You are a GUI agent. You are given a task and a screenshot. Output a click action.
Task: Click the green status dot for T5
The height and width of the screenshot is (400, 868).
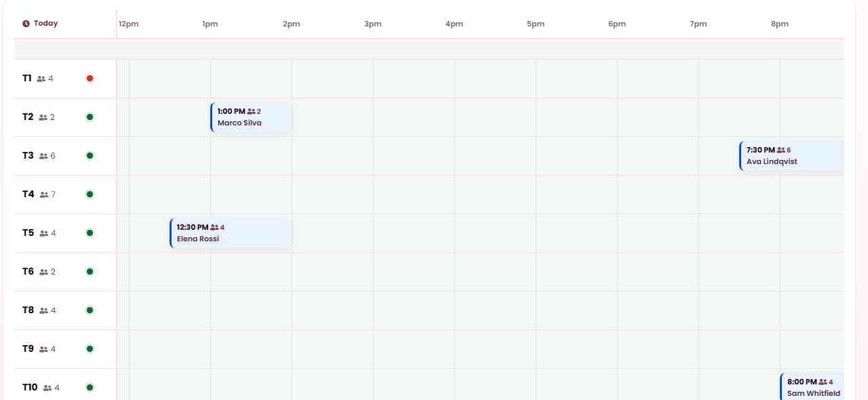(90, 233)
